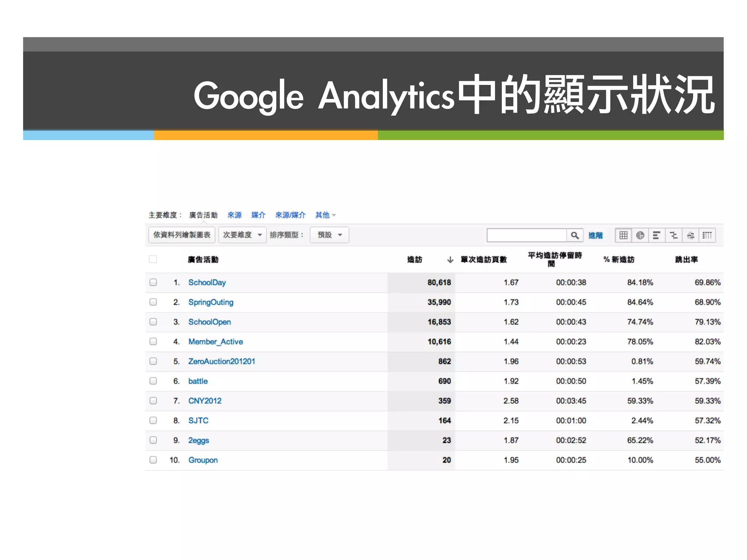The image size is (747, 560).
Task: Sort by the 跳出率 column header
Action: [x=686, y=260]
